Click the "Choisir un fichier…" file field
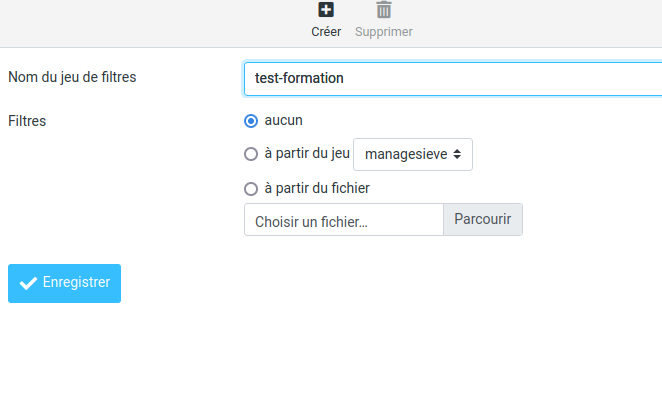662x402 pixels. pos(343,220)
